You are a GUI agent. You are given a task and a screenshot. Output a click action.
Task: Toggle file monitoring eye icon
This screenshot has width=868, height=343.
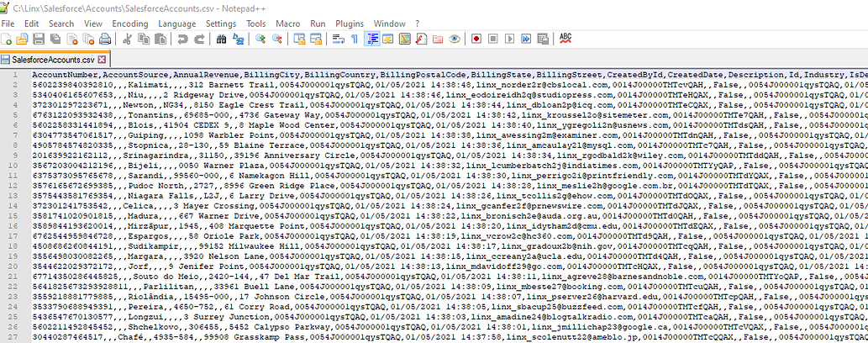click(454, 39)
